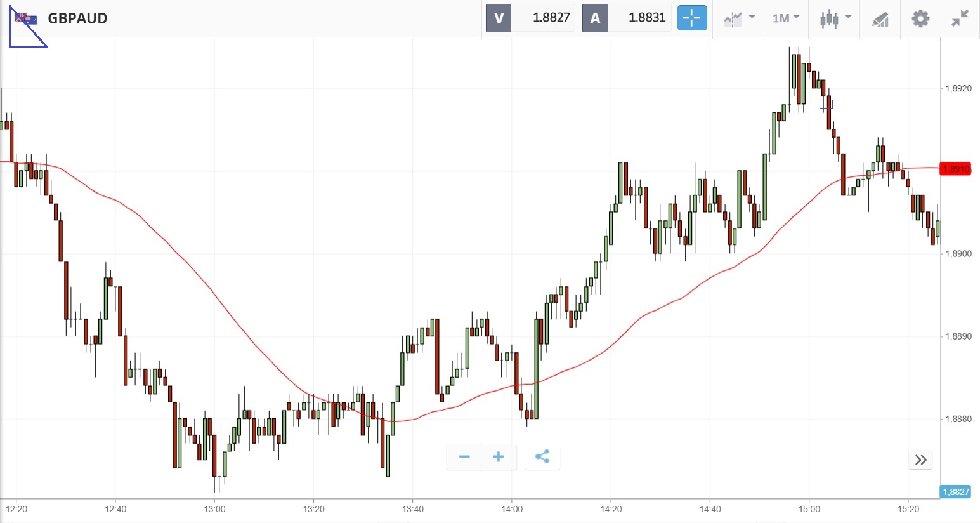The height and width of the screenshot is (523, 980).
Task: Click the share chart icon
Action: coord(542,457)
